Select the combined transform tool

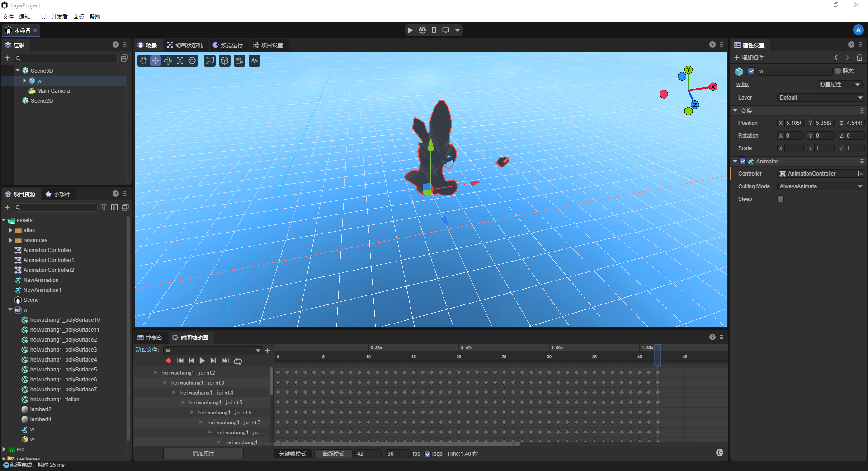(x=192, y=61)
